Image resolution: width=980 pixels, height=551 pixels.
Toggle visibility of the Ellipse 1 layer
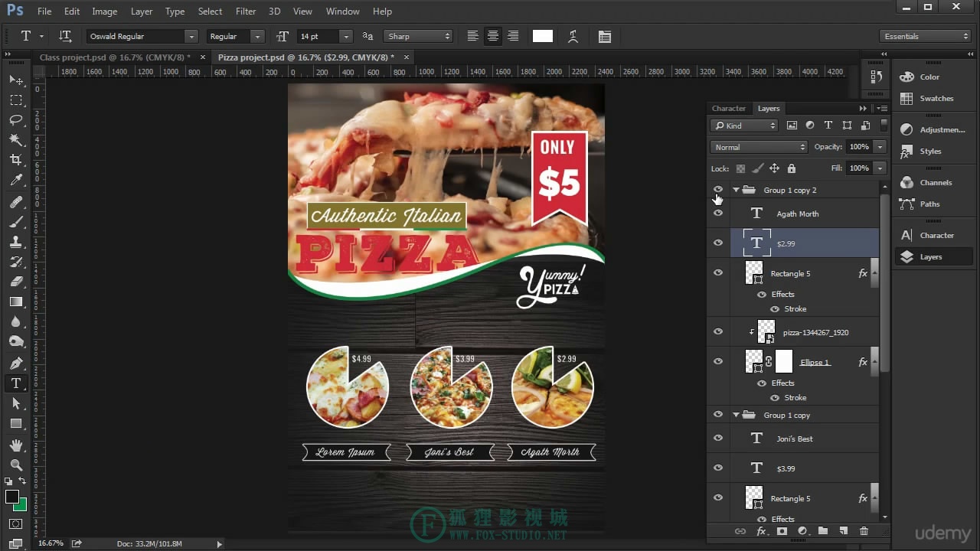[718, 362]
